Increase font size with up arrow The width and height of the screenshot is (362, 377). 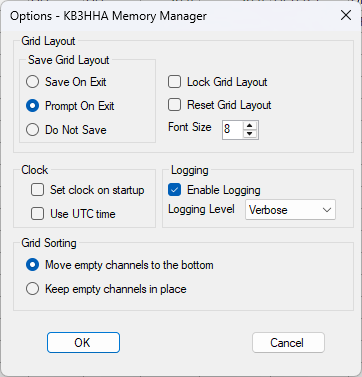(250, 125)
